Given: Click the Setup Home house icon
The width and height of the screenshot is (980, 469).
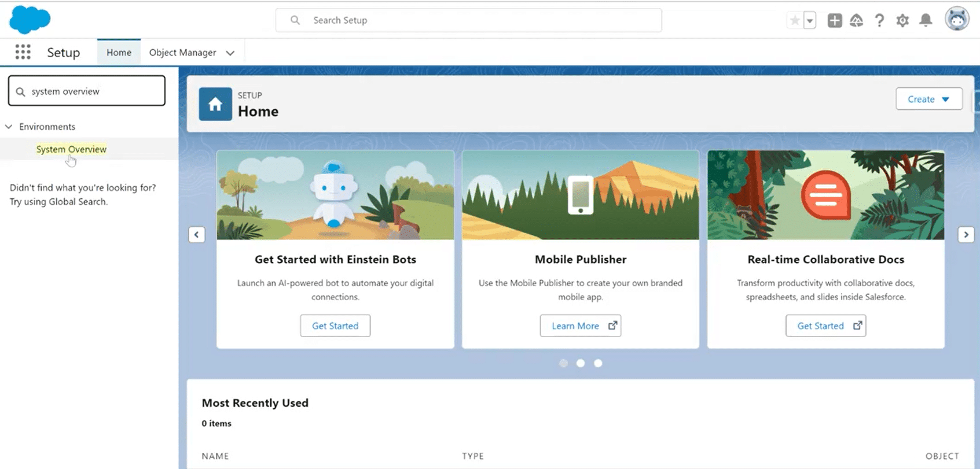Looking at the screenshot, I should pos(215,104).
